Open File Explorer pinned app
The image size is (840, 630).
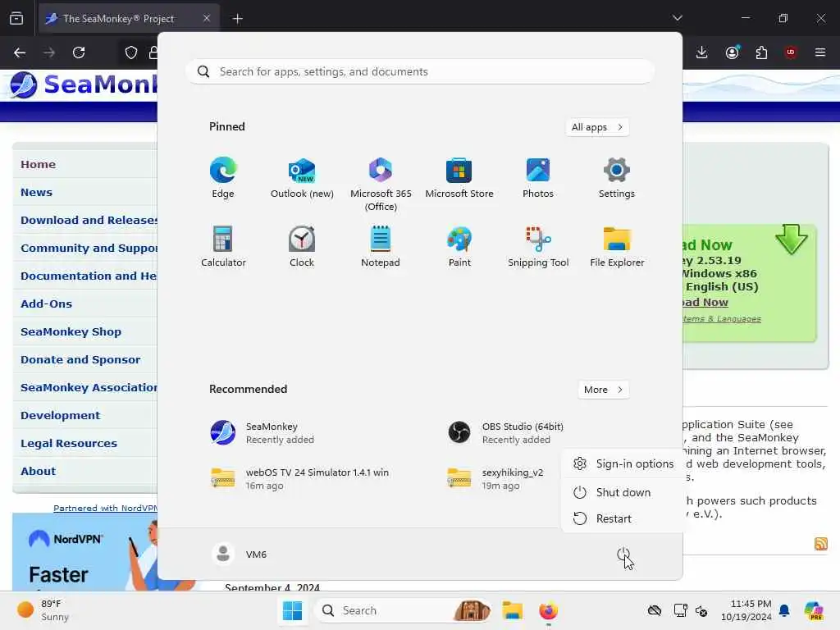tap(617, 246)
